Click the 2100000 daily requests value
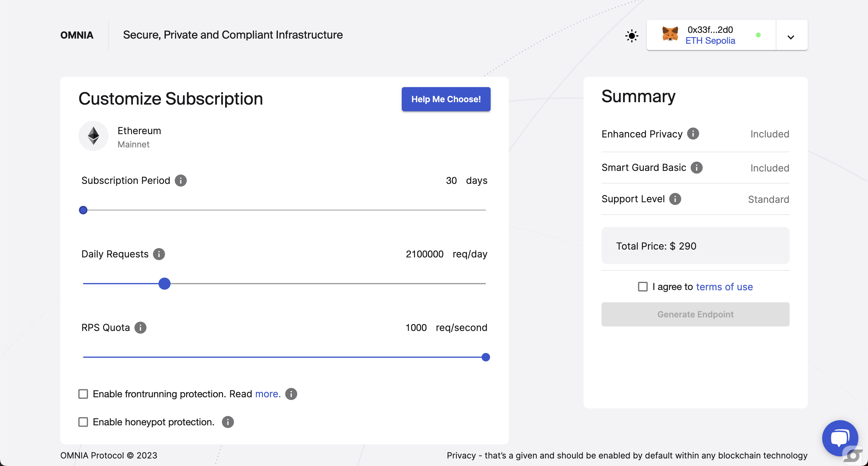The height and width of the screenshot is (466, 868). click(424, 254)
